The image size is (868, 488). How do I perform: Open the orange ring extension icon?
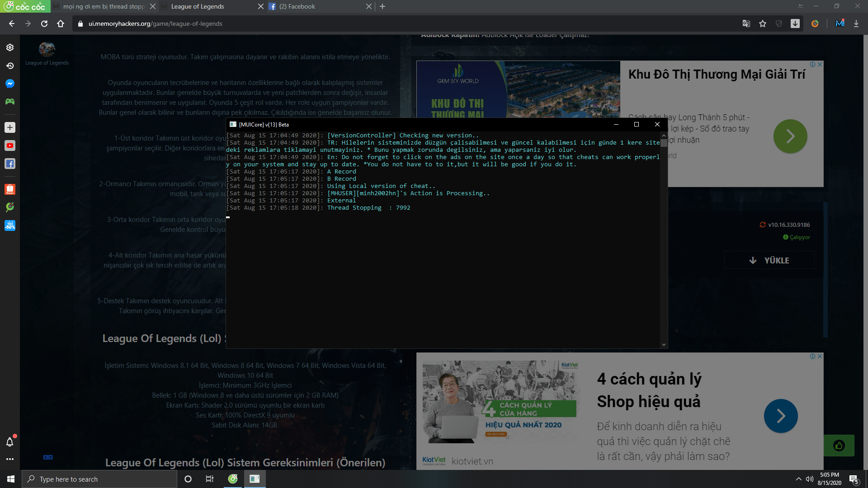[x=815, y=23]
